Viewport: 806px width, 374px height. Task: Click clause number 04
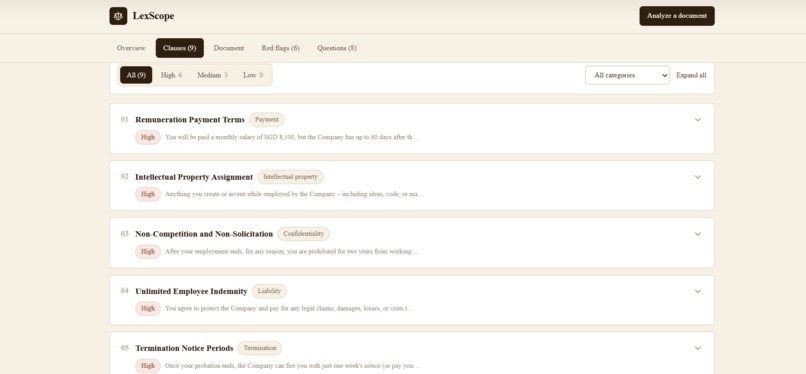click(124, 291)
